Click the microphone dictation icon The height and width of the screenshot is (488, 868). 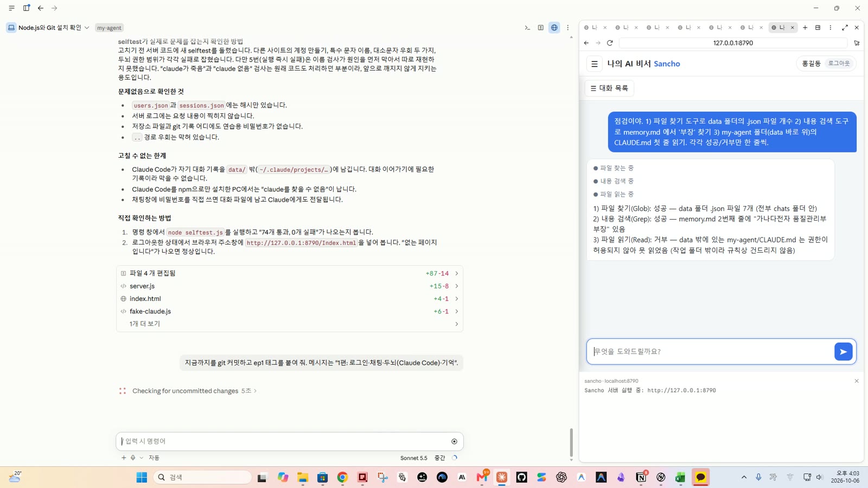tap(133, 458)
